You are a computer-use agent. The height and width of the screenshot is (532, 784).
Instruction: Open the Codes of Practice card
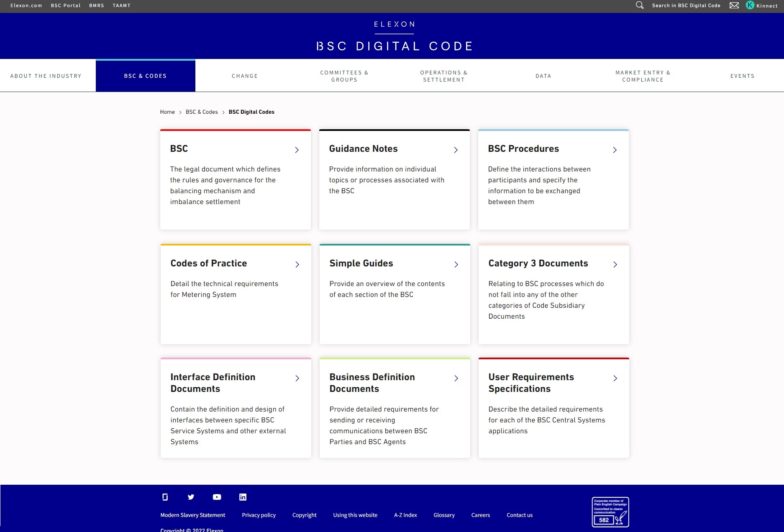coord(208,263)
